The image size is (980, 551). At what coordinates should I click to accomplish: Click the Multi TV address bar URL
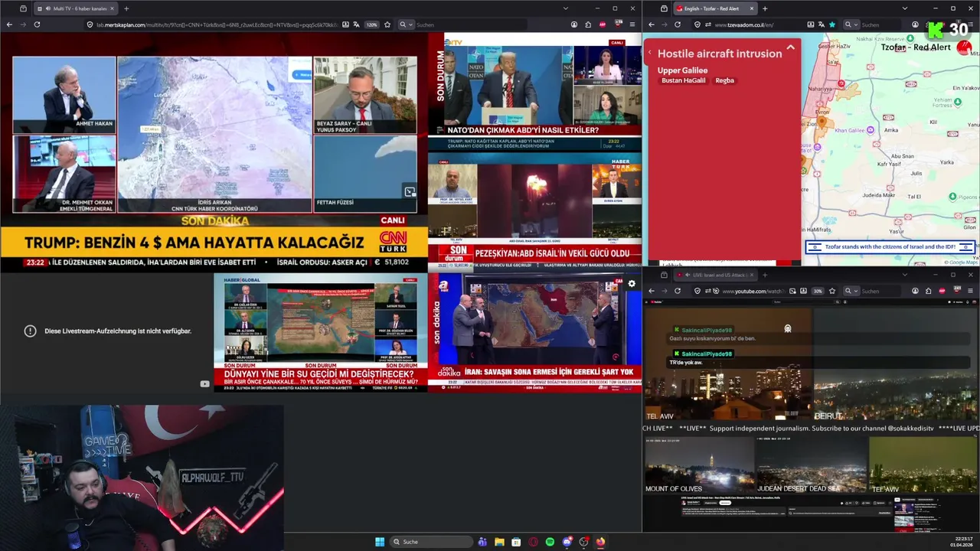pos(216,24)
